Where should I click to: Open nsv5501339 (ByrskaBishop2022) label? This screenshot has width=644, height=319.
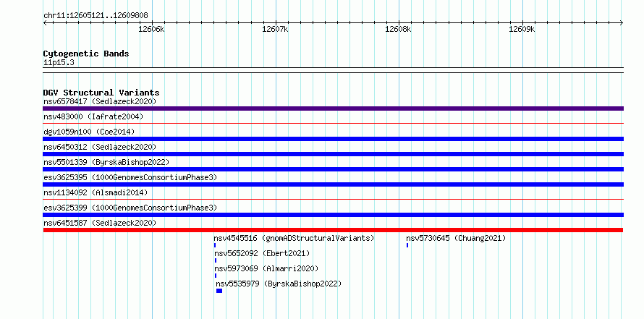[x=106, y=162]
